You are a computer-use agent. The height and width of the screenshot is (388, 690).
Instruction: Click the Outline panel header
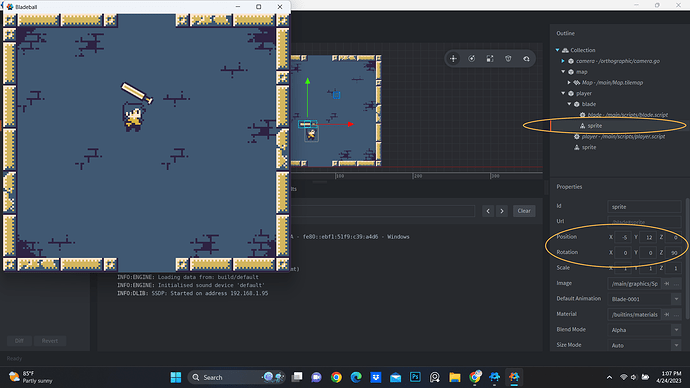565,33
